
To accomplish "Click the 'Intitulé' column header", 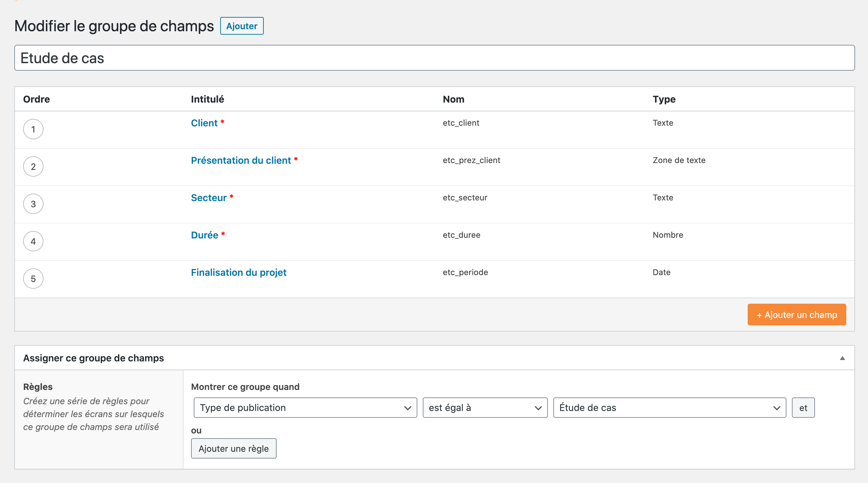I will point(207,99).
